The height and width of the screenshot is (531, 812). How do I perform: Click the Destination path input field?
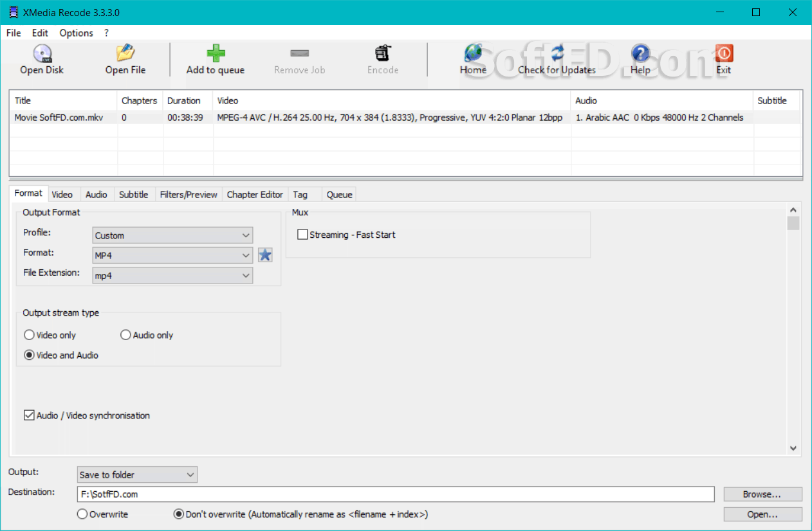tap(396, 494)
